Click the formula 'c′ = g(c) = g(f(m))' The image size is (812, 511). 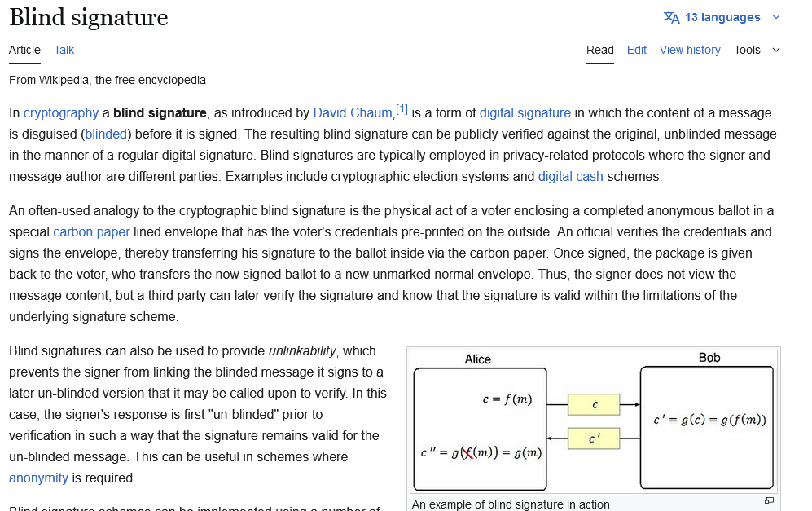point(709,420)
